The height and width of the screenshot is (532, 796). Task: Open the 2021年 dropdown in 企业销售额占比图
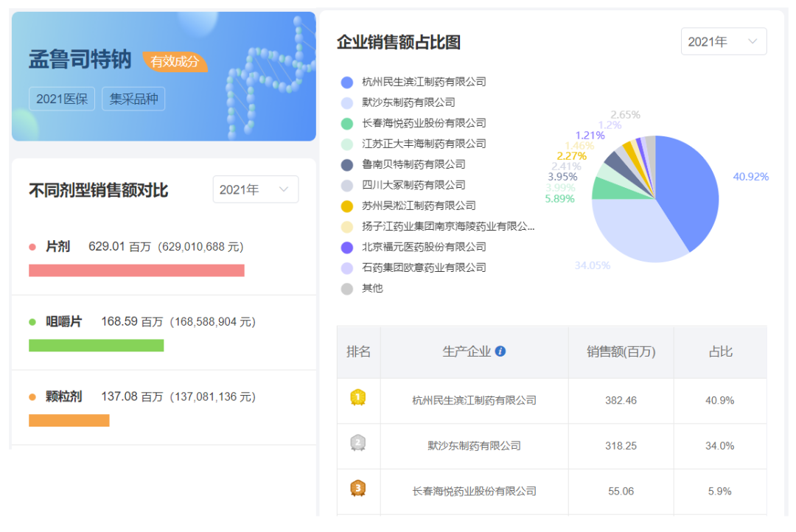724,41
